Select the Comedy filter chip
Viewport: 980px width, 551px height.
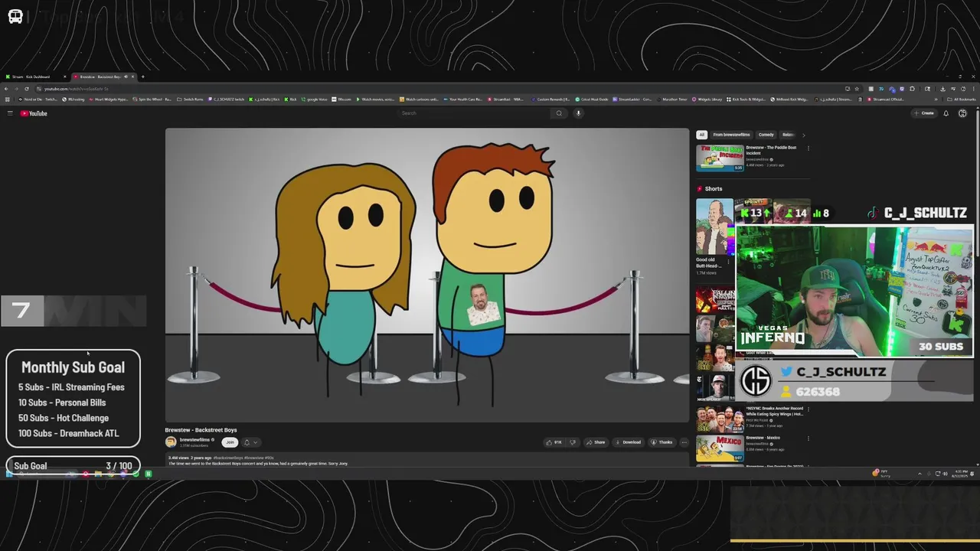766,135
